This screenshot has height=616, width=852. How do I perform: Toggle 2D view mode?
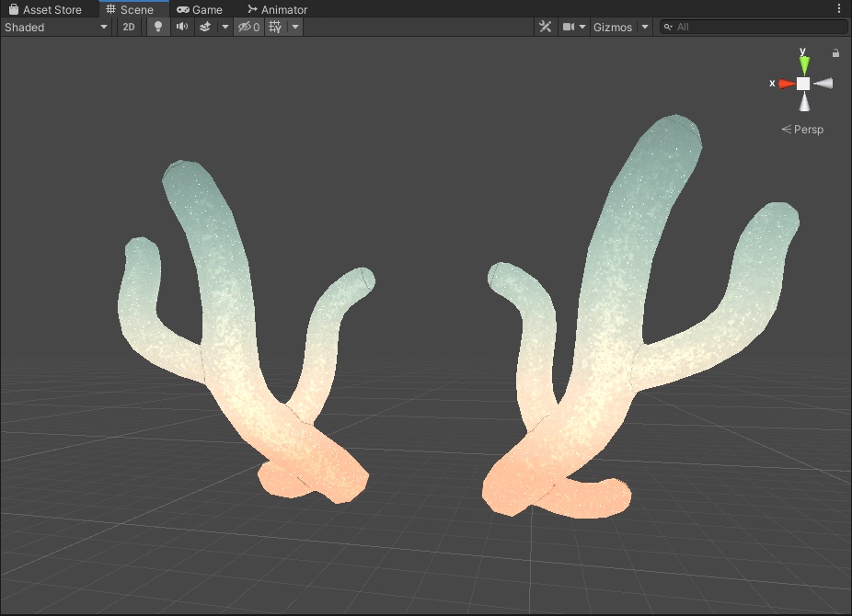click(x=128, y=27)
